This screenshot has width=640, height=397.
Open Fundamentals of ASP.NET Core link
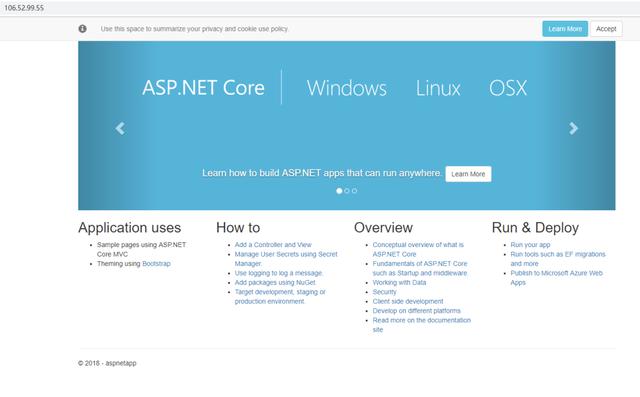click(x=420, y=268)
